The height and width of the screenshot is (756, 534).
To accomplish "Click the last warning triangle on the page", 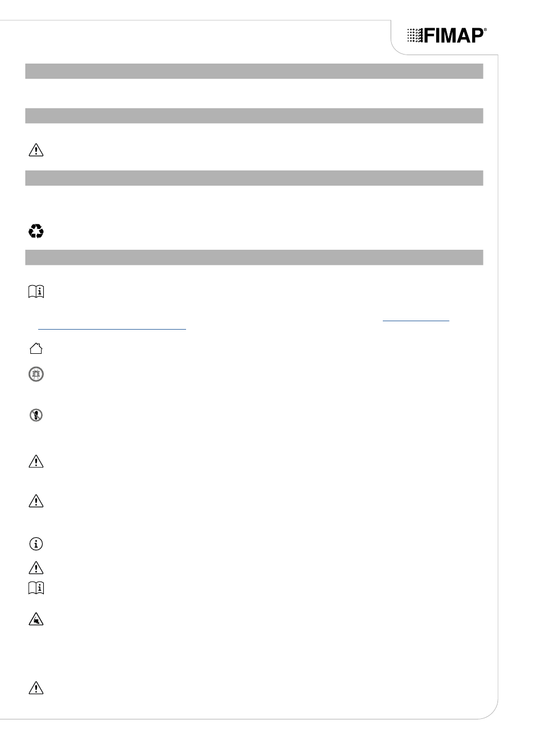I will (36, 688).
